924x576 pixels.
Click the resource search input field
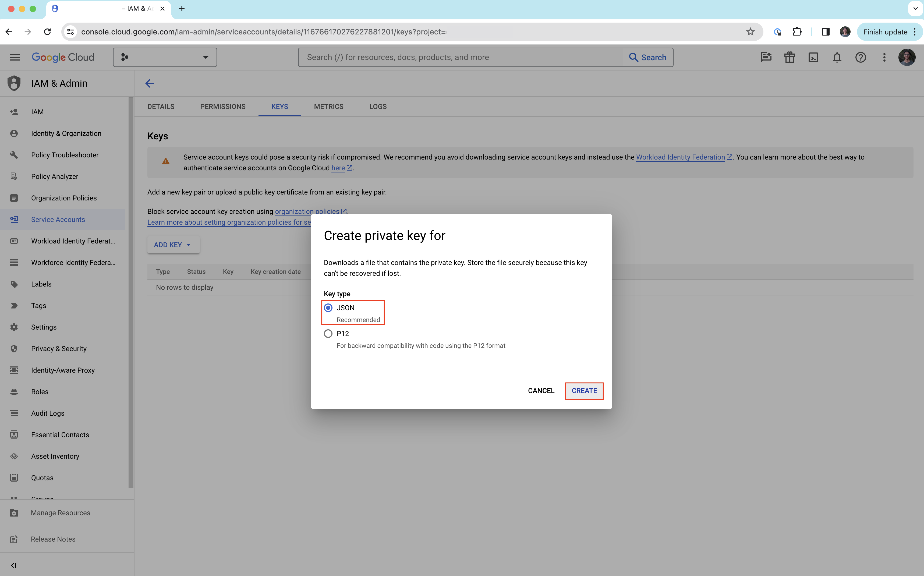click(460, 57)
